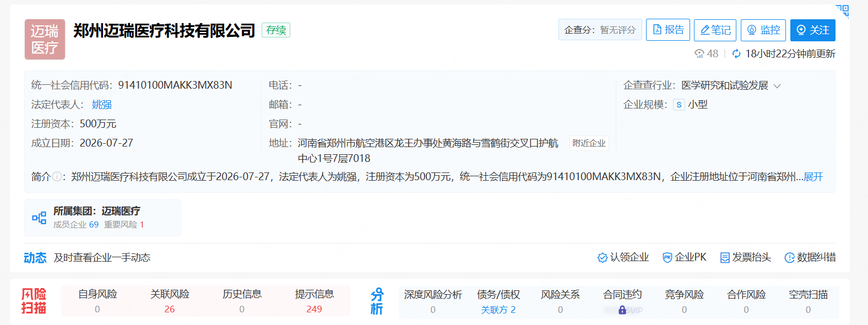Open the 报告 report button
The height and width of the screenshot is (325, 868).
click(x=668, y=30)
